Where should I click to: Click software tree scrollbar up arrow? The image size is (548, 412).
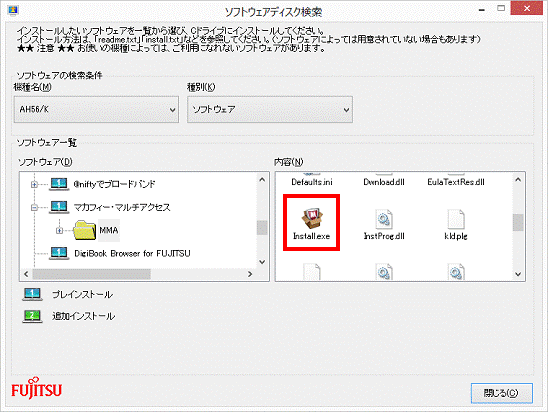click(x=262, y=179)
